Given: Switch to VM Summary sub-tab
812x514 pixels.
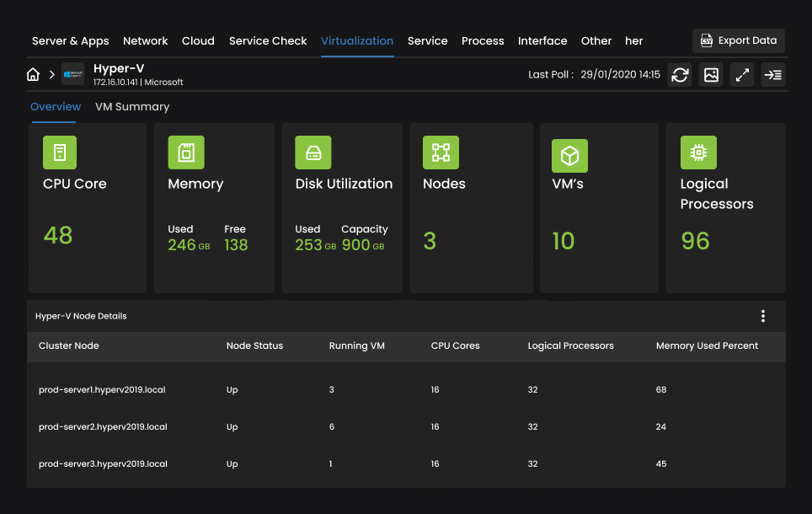Looking at the screenshot, I should (132, 107).
